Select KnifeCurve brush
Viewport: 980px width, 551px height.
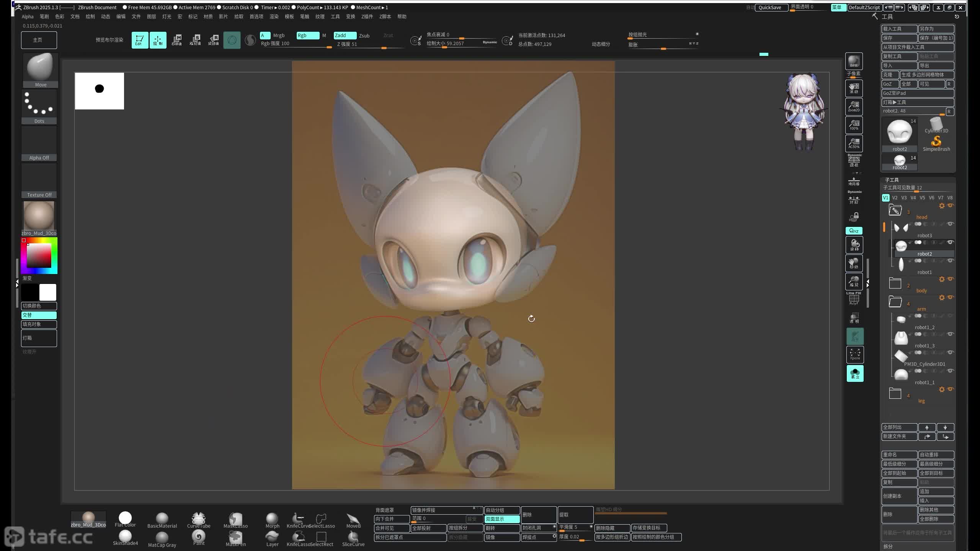click(298, 520)
